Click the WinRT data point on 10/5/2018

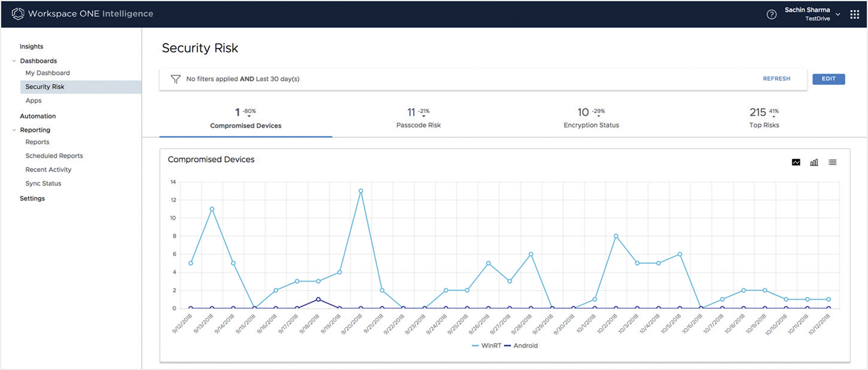pyautogui.click(x=680, y=254)
